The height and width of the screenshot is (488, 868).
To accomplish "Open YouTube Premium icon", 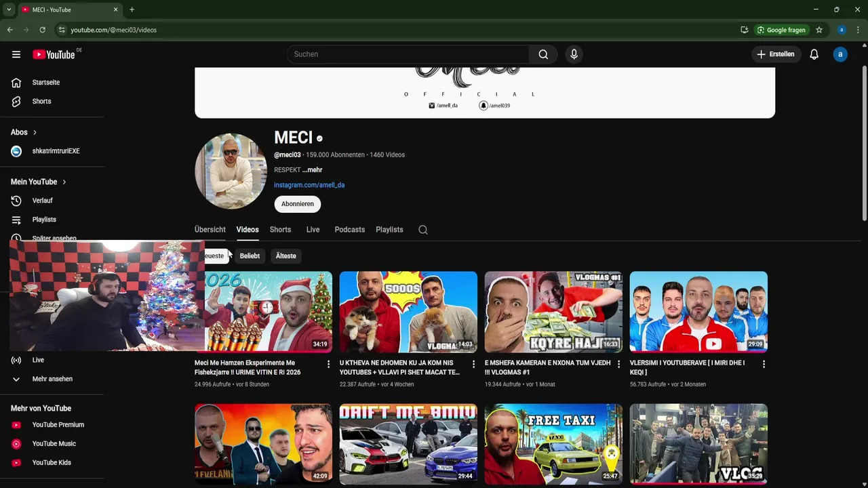I will coord(16,425).
